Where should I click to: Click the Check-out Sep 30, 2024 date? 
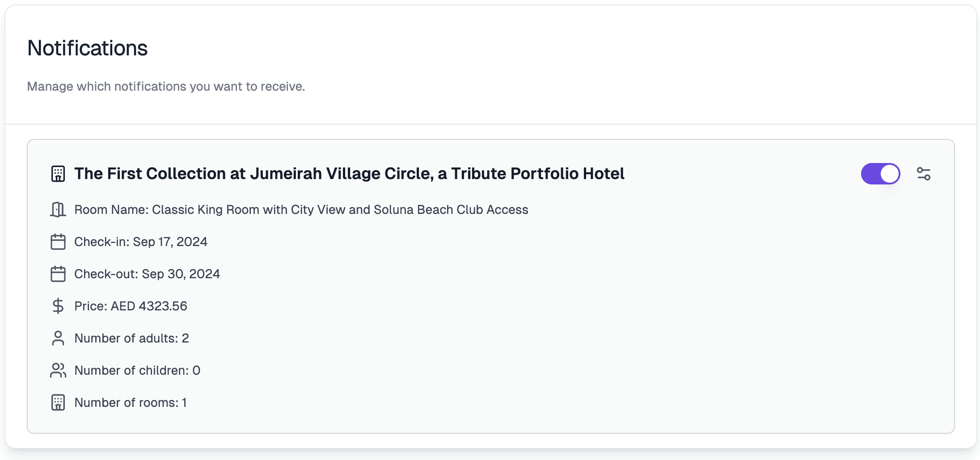click(147, 274)
